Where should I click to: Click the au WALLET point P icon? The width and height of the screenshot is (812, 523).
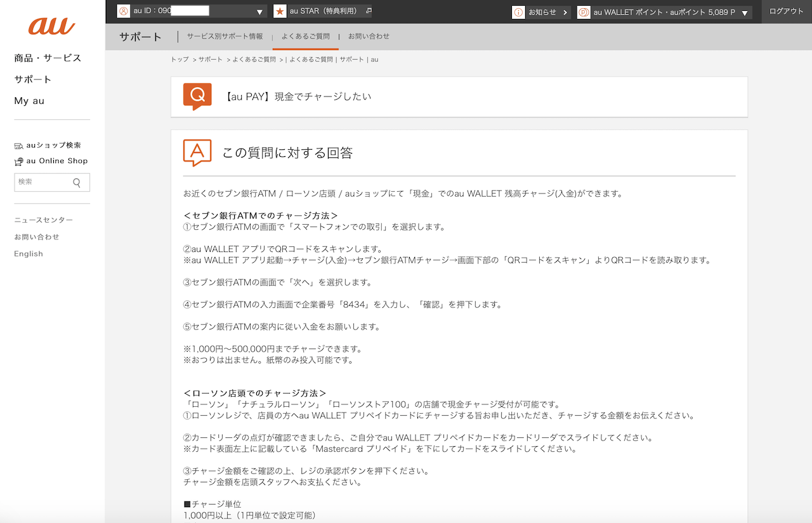[x=584, y=12]
